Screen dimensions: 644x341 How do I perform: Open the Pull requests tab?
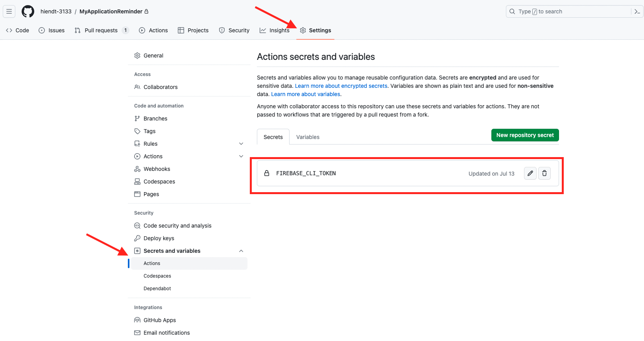[x=101, y=30]
